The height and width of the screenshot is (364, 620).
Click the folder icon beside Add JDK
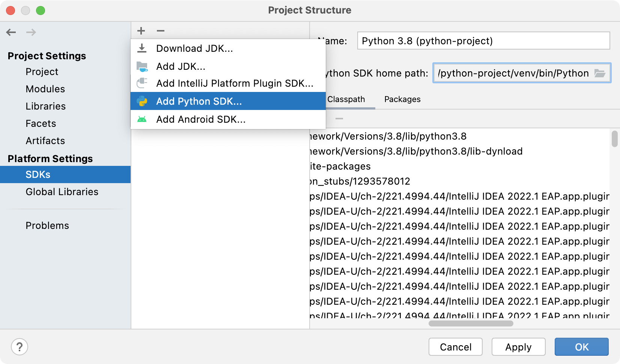click(x=143, y=66)
